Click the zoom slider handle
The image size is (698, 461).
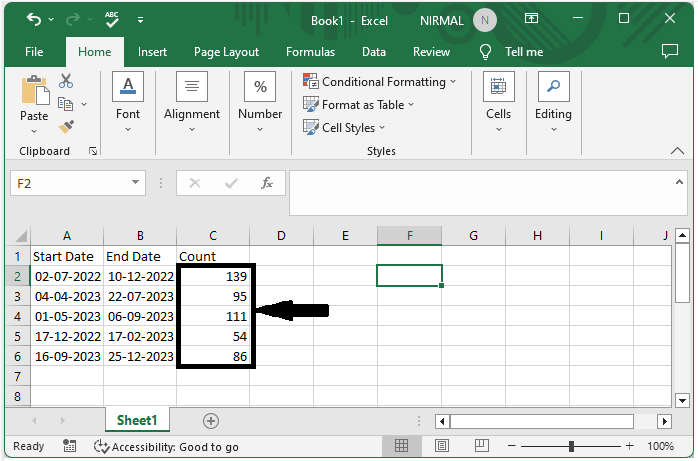click(571, 446)
